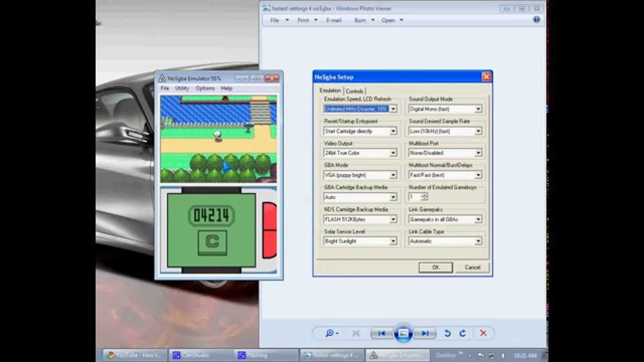Close the NoSgba Emulator window
This screenshot has height=362, width=644.
272,78
